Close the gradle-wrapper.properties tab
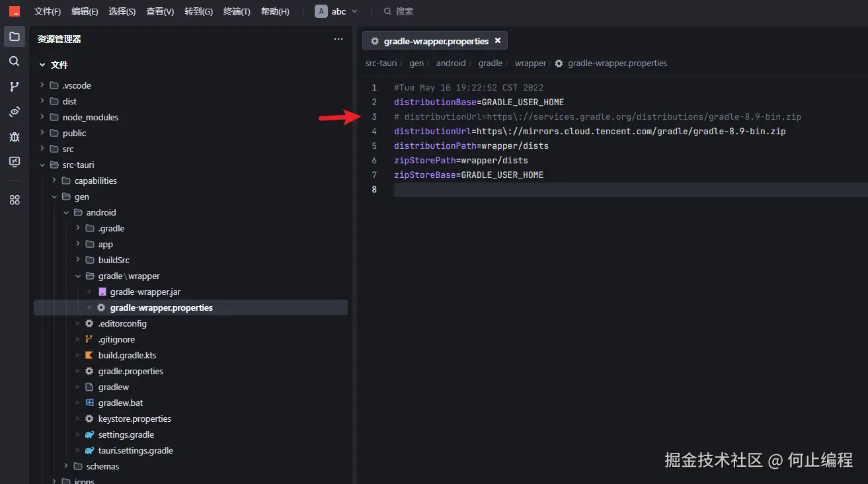Image resolution: width=868 pixels, height=484 pixels. click(x=498, y=40)
